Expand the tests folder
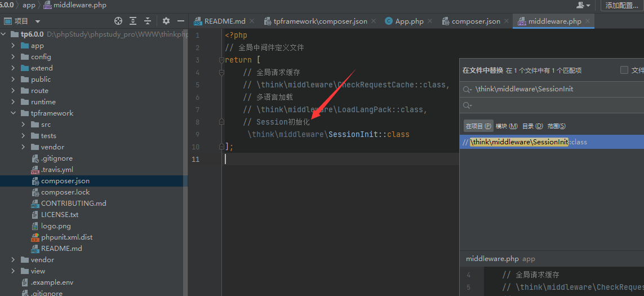 pyautogui.click(x=24, y=136)
